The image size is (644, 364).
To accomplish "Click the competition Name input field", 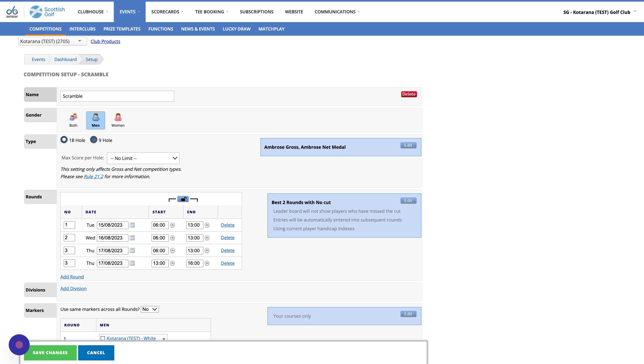I will point(117,96).
